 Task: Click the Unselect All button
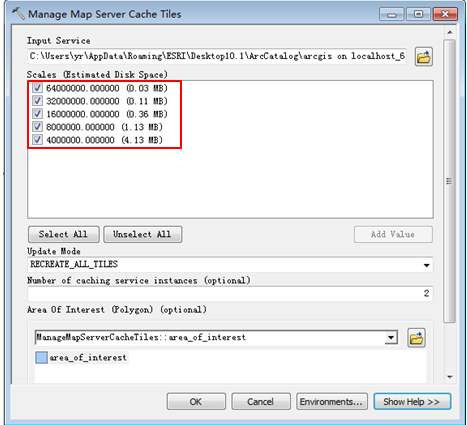click(142, 235)
